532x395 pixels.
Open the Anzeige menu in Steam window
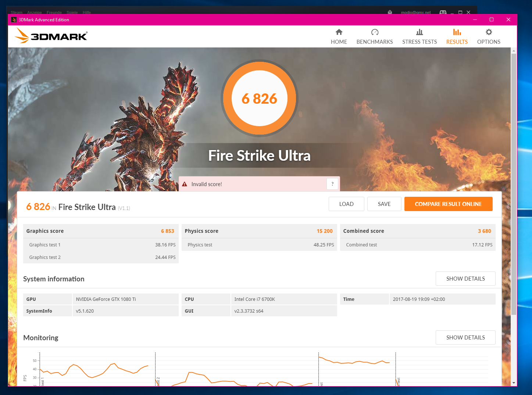tap(35, 13)
